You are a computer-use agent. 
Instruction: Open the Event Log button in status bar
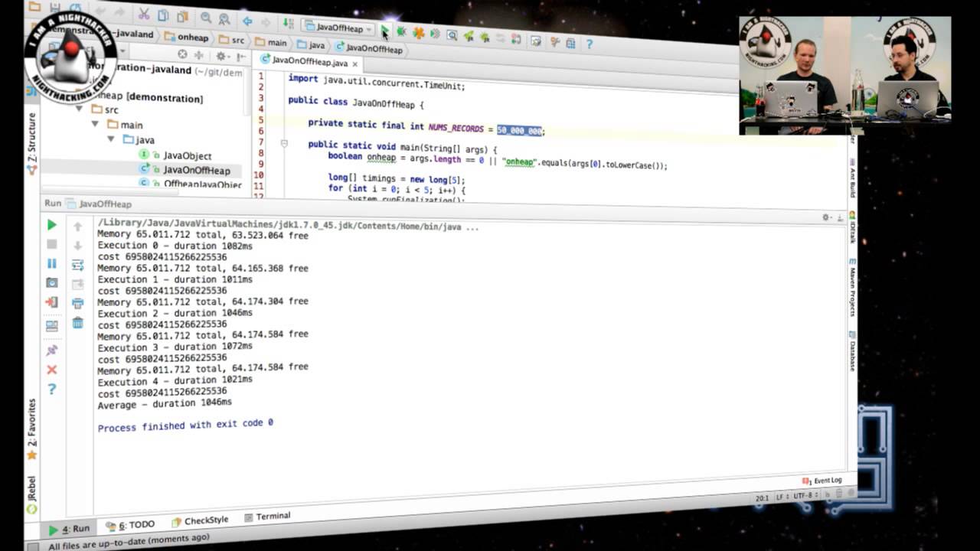[x=822, y=481]
